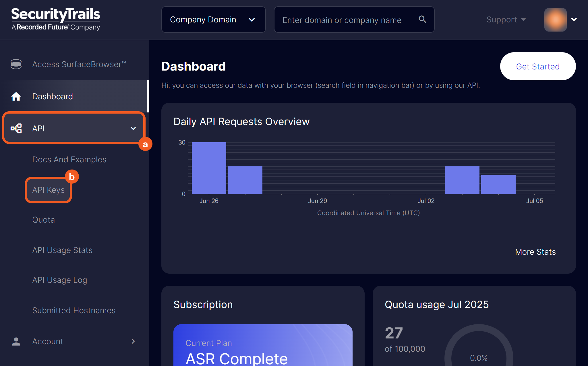Viewport: 588px width, 366px height.
Task: Click the search magnifier icon
Action: (422, 19)
